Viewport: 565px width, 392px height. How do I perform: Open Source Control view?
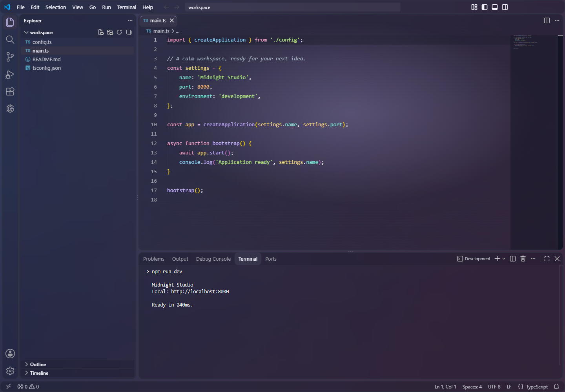[x=10, y=57]
